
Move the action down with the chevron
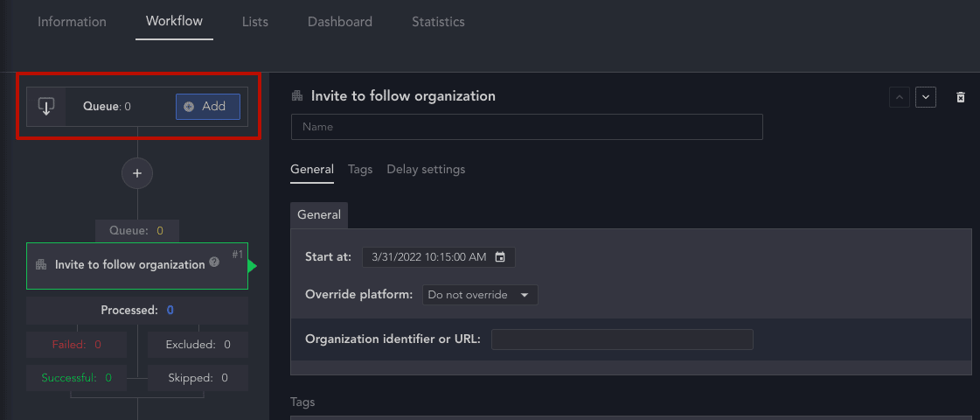926,97
